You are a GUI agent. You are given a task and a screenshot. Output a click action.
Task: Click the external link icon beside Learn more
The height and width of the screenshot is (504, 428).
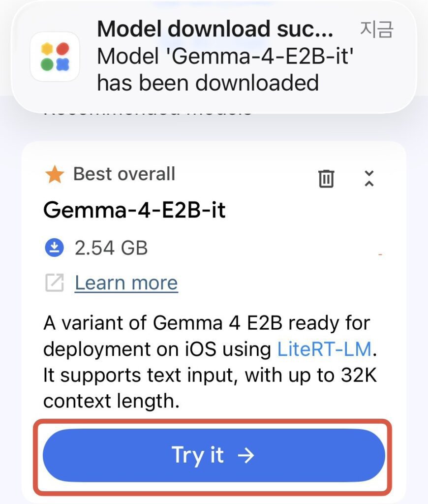(x=54, y=283)
